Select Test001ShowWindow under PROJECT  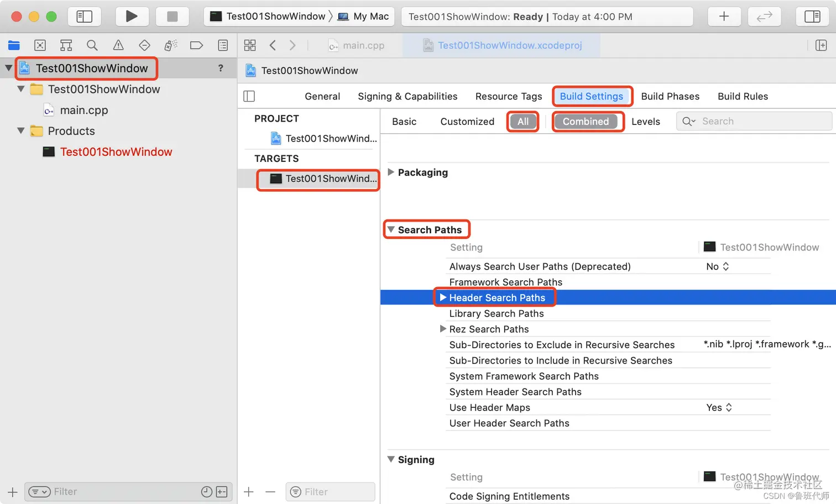click(323, 138)
